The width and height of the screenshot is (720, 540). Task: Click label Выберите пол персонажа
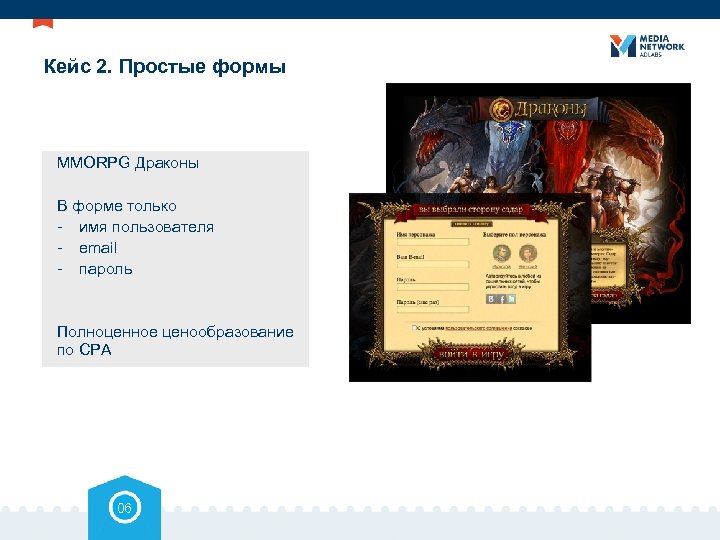514,234
